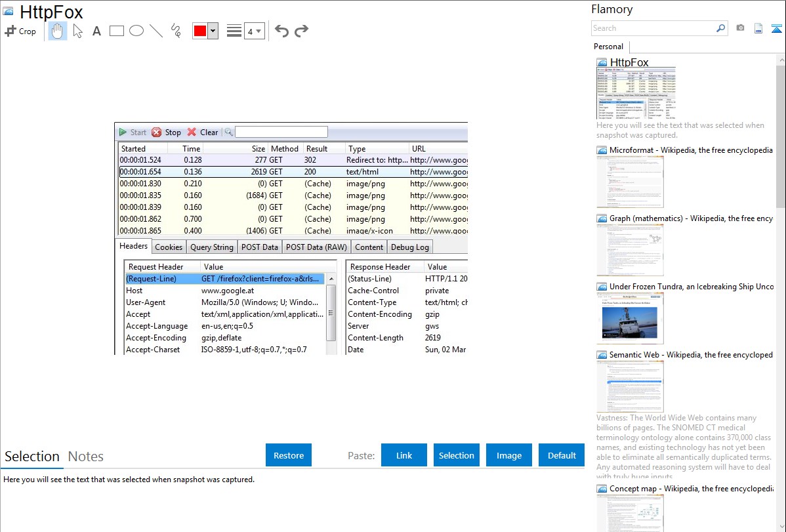Click the paste Selection button
The width and height of the screenshot is (786, 532).
[456, 455]
